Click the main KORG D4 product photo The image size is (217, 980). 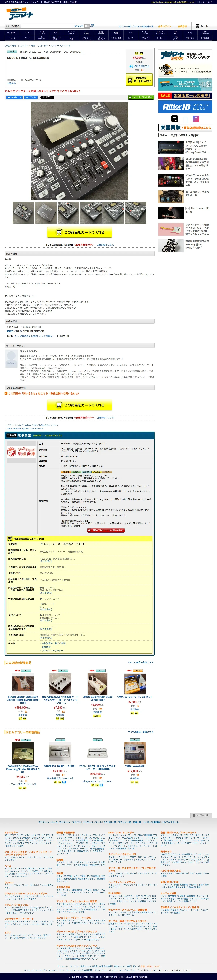click(x=79, y=151)
